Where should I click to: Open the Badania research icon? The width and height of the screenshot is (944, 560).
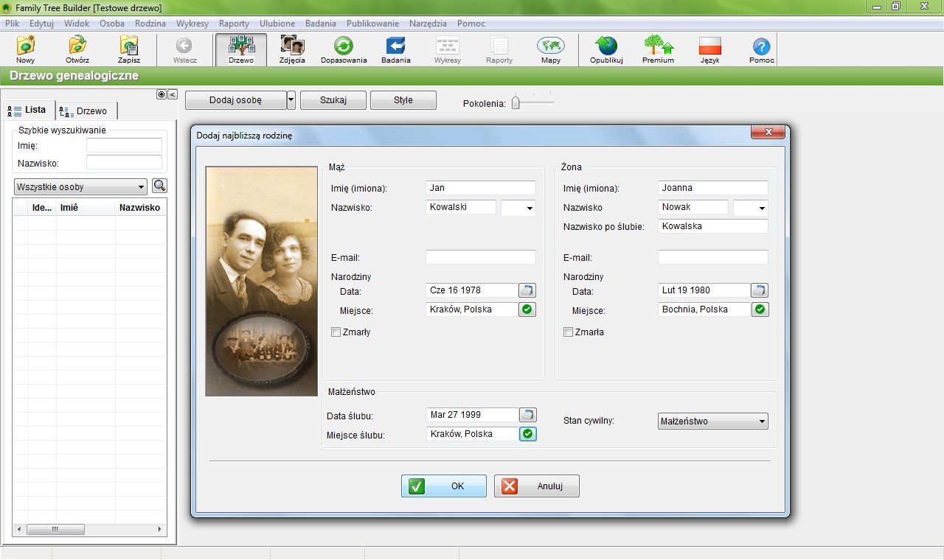[x=396, y=49]
